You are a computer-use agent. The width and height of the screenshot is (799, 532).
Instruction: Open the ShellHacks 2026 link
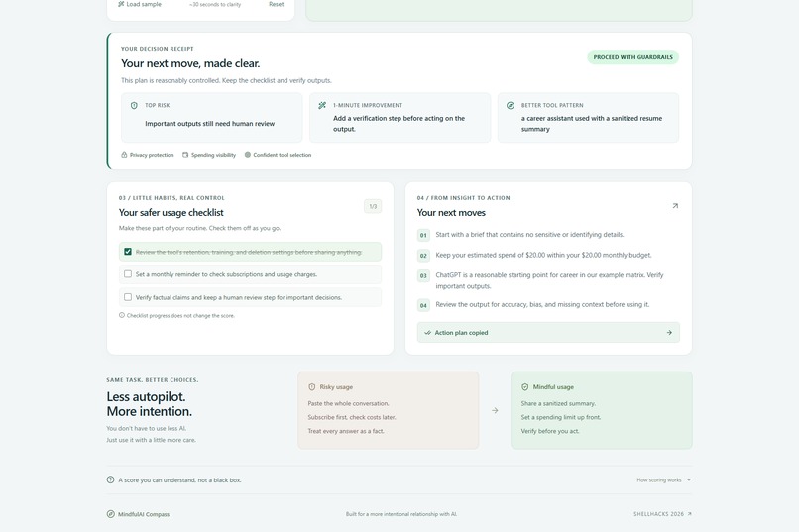tap(662, 514)
